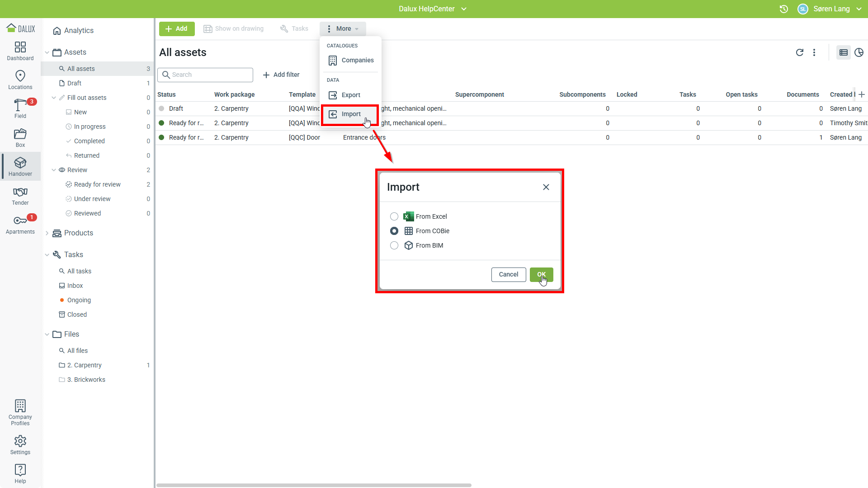Collapse the Assets tree section

coord(47,52)
